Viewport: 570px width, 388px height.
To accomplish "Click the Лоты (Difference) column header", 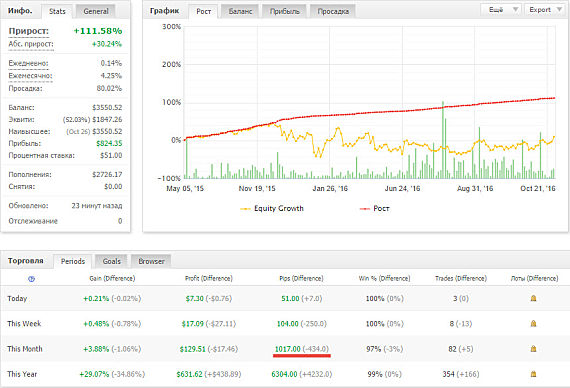I will (534, 279).
